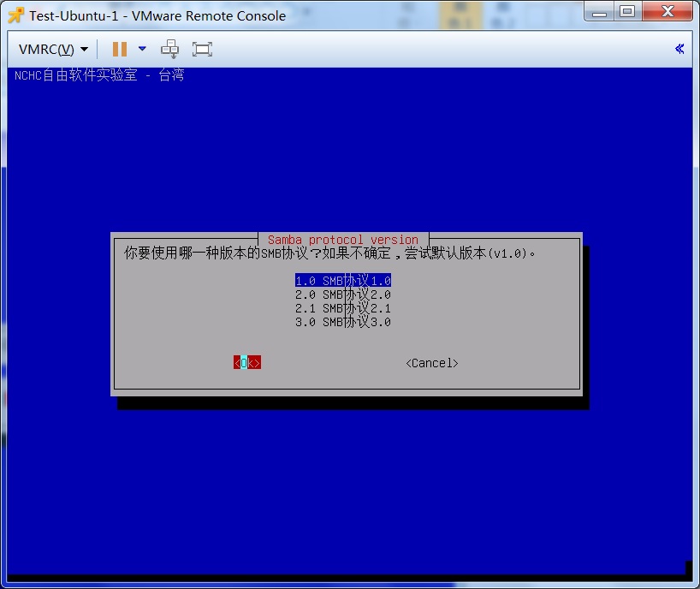Pause the virtual machine
This screenshot has width=700, height=589.
point(120,49)
